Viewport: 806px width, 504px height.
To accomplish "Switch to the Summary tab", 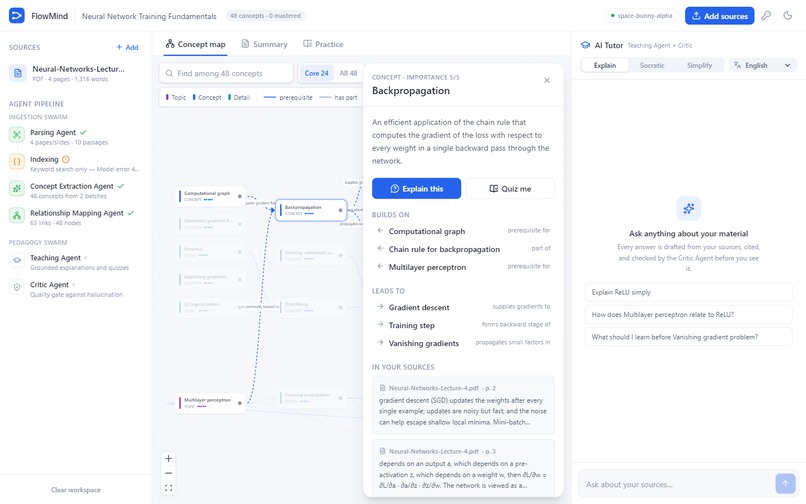I will [x=264, y=44].
